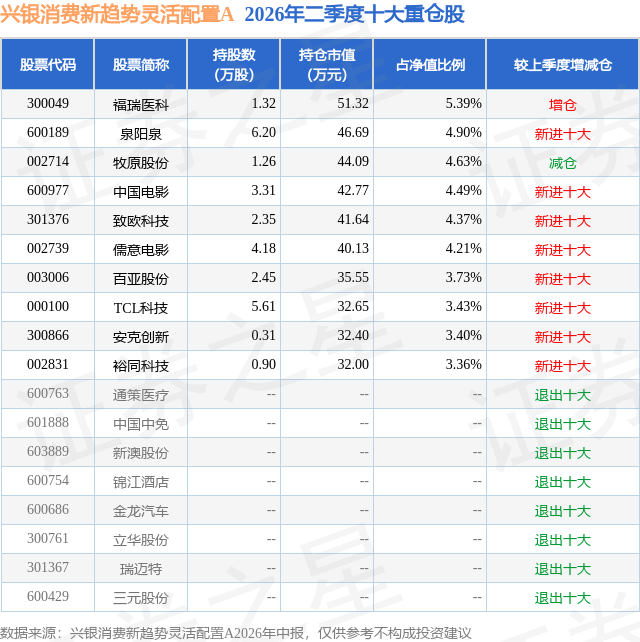640x642 pixels.
Task: Open the 通策医疗 exited stock entry
Action: [x=141, y=395]
